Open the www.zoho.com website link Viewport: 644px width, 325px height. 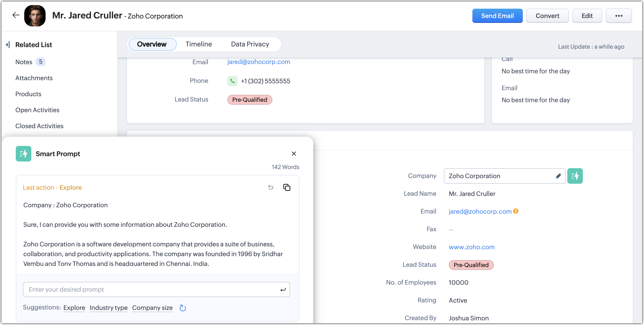pyautogui.click(x=471, y=247)
